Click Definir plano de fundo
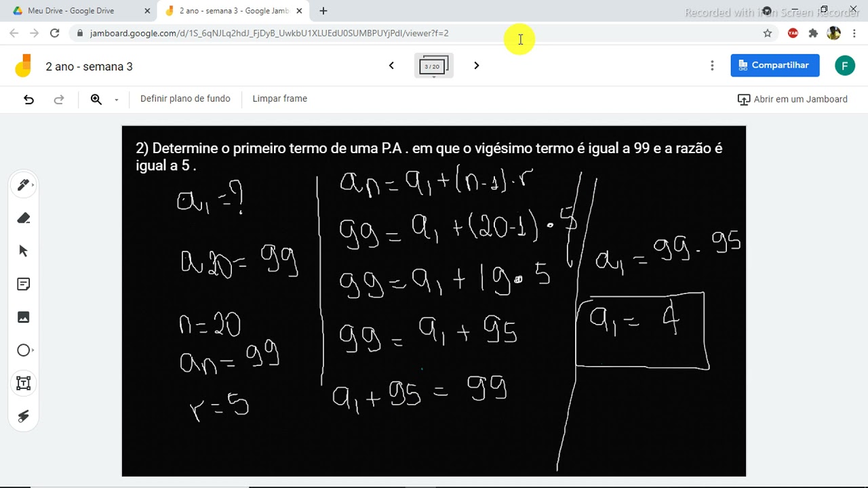 point(185,99)
